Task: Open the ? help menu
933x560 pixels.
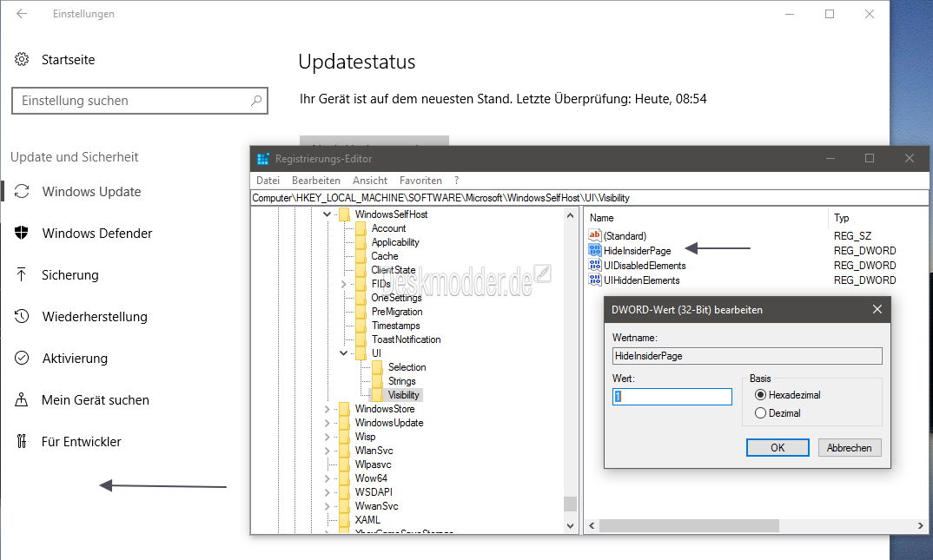Action: pyautogui.click(x=456, y=180)
